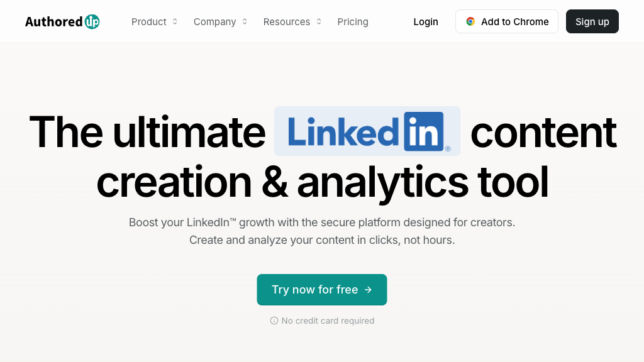The width and height of the screenshot is (644, 362).
Task: Expand the Resources dropdown chevron
Action: coord(319,21)
